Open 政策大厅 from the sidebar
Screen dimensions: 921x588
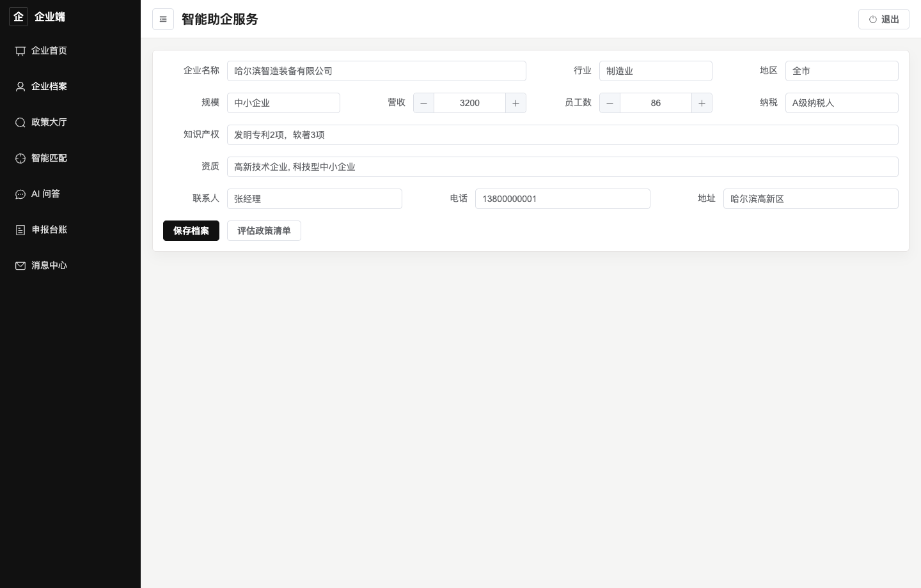point(70,122)
